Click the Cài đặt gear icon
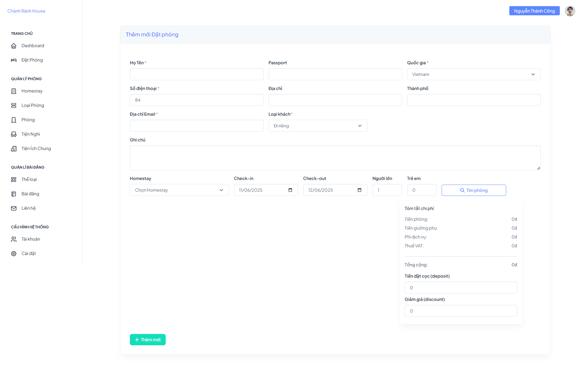 14,254
